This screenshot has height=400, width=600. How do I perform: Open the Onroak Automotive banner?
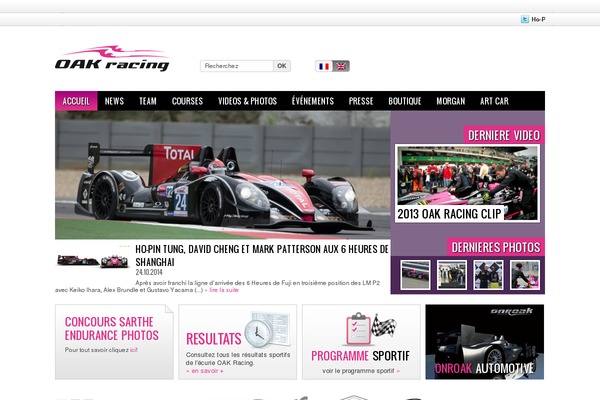pos(484,342)
